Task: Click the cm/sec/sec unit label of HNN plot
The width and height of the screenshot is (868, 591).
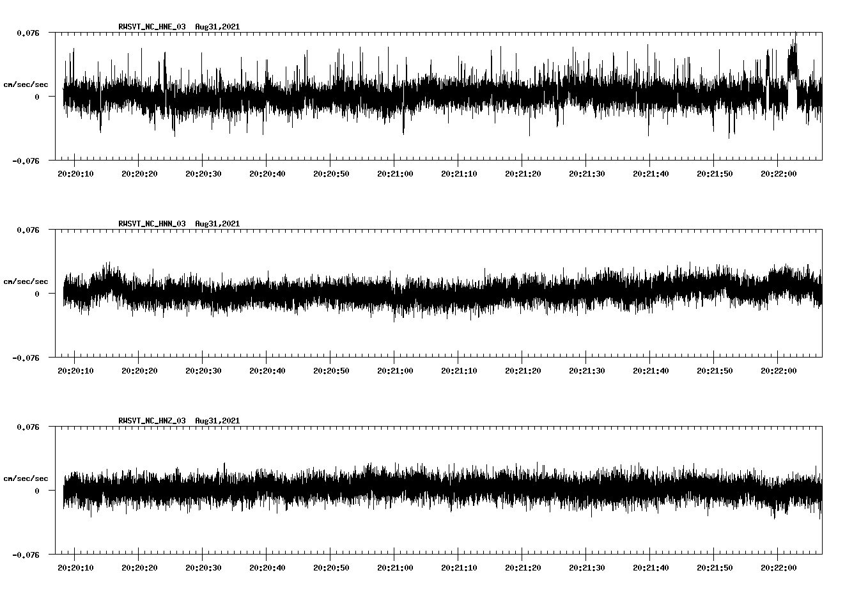Action: pyautogui.click(x=26, y=281)
